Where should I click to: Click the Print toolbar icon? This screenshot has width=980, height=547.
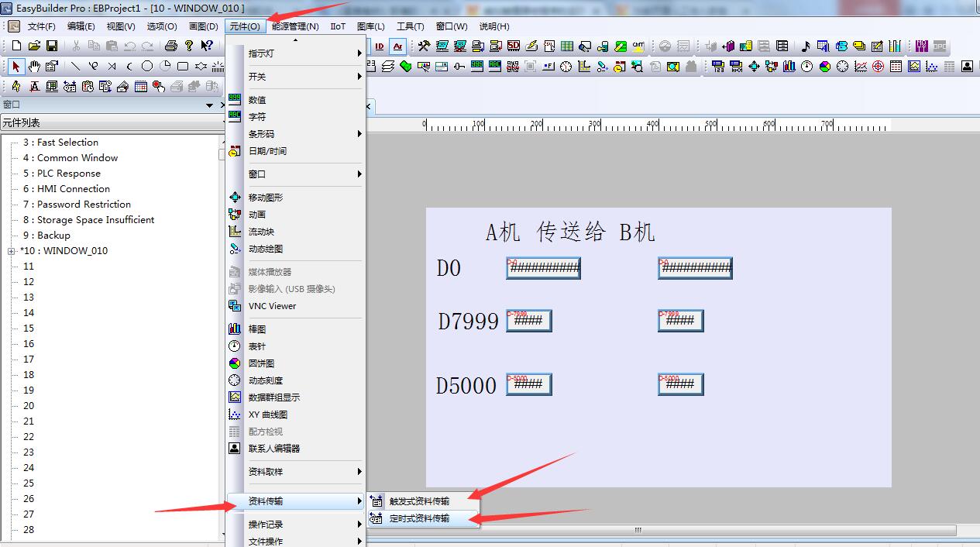point(171,46)
